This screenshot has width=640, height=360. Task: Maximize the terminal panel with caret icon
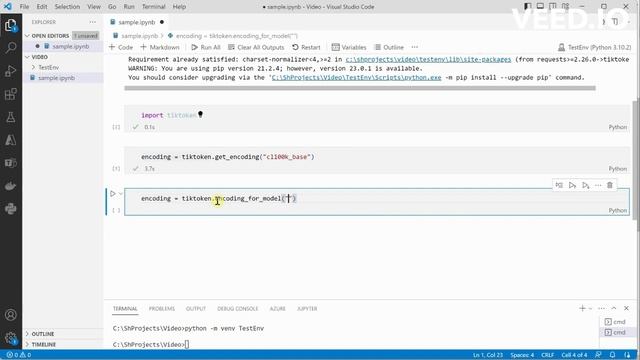click(613, 308)
